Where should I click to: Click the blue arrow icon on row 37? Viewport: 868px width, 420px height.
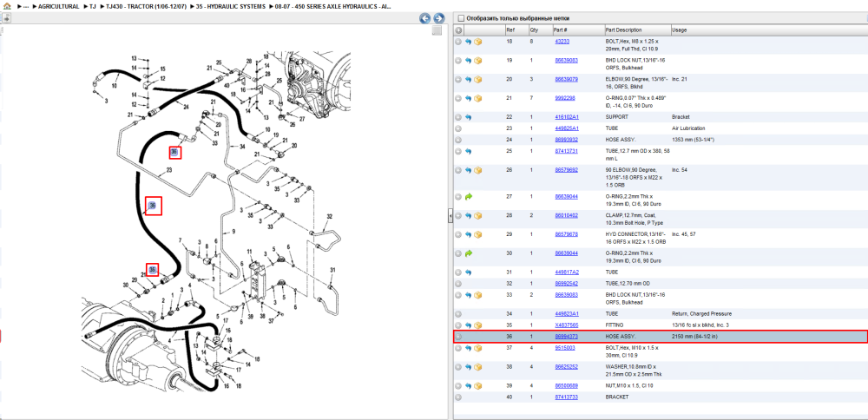pyautogui.click(x=468, y=347)
